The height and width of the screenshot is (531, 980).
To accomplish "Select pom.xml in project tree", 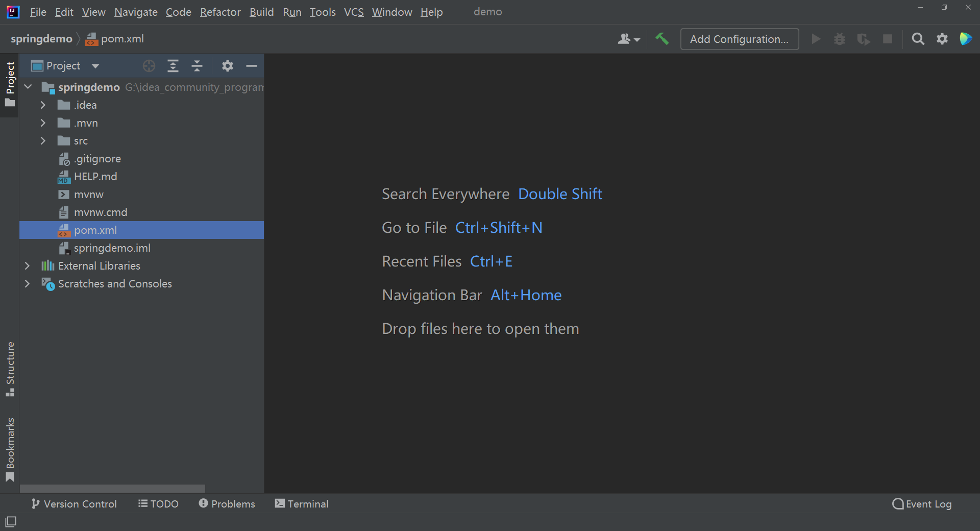I will pos(141,230).
